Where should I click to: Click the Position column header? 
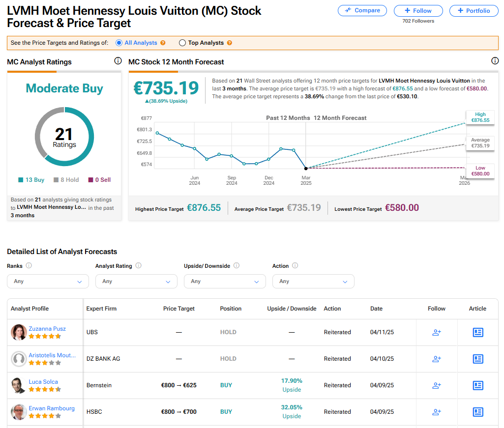pyautogui.click(x=231, y=309)
